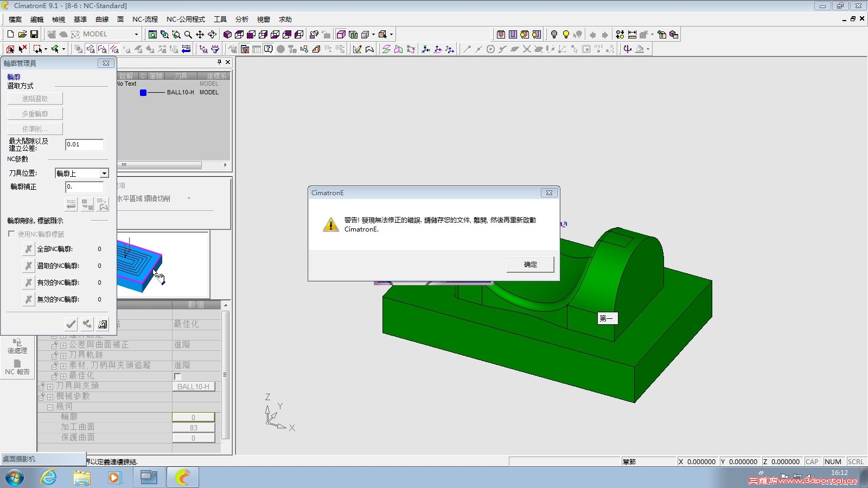The image size is (868, 488).
Task: Click the 進階選取 button
Action: pyautogui.click(x=35, y=99)
